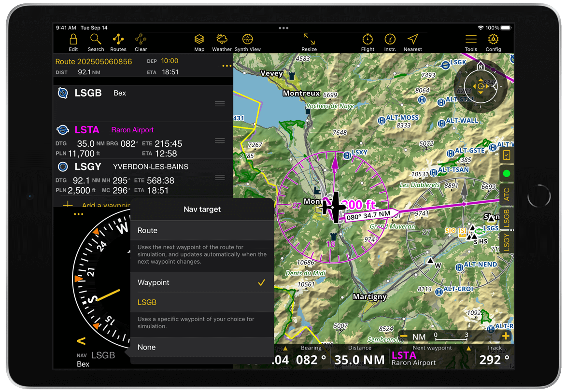Tap the ALT-CROI heliport symbol
567x392 pixels.
(x=439, y=292)
